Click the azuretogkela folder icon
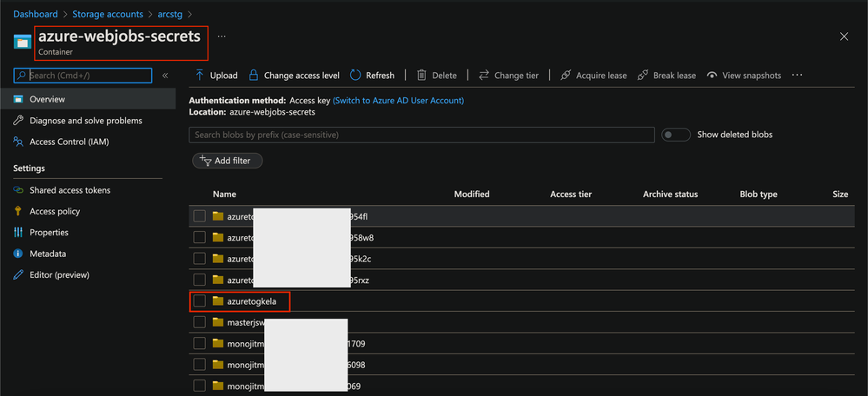 [x=217, y=300]
